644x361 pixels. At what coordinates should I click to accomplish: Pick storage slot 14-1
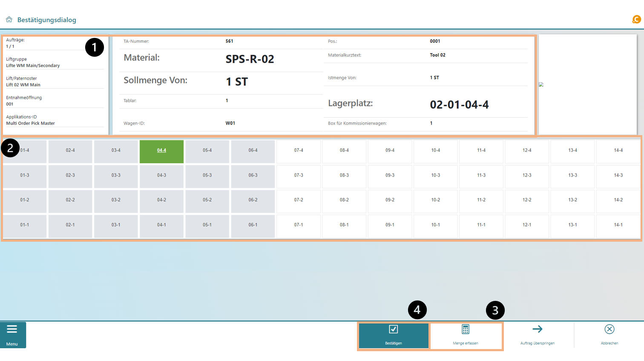click(618, 225)
